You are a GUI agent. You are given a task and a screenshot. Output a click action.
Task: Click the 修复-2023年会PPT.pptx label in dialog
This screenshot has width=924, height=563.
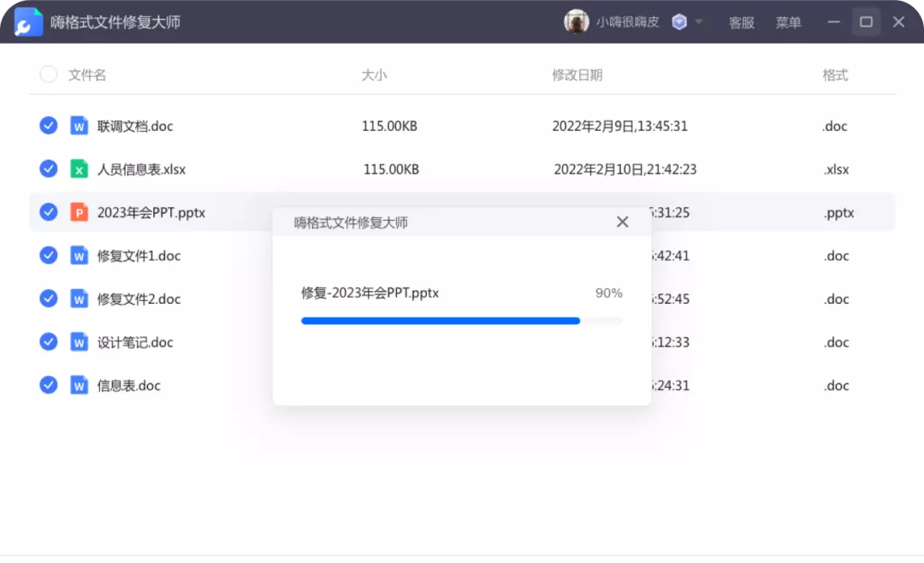(x=370, y=293)
